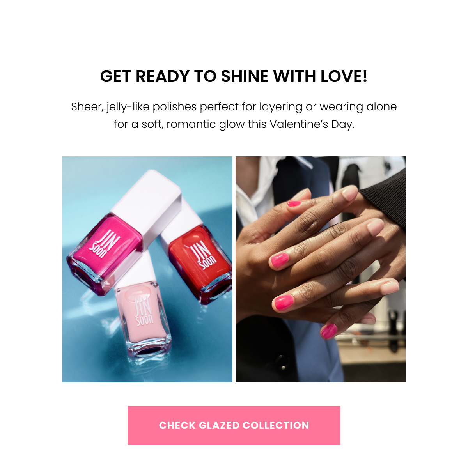
Task: Click the nude polished nail at top right
Action: click(350, 193)
